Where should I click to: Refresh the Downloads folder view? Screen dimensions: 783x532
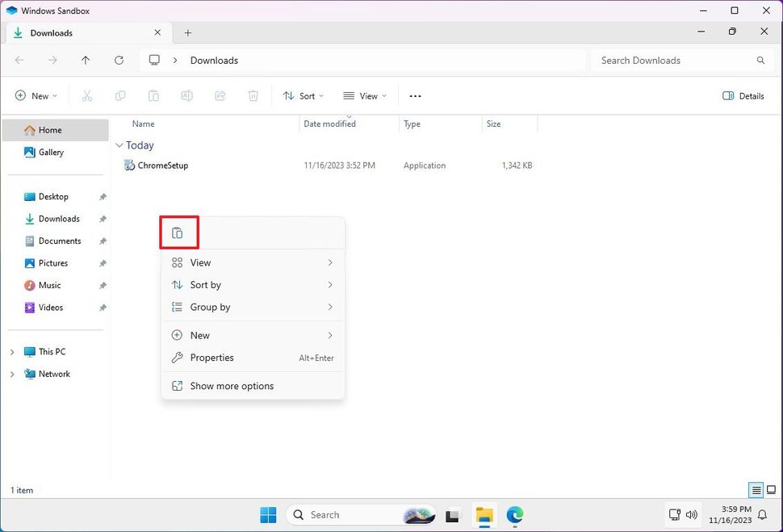click(x=119, y=60)
